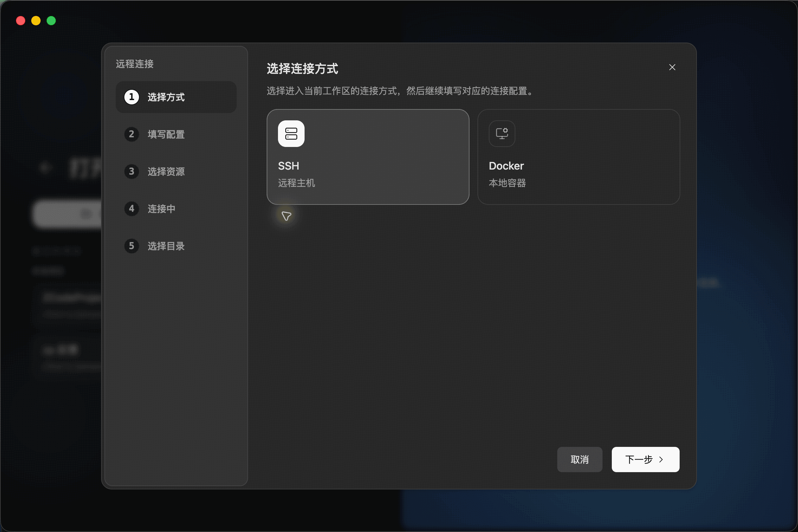Click the 下一步 button
Viewport: 798px width, 532px height.
click(x=645, y=460)
